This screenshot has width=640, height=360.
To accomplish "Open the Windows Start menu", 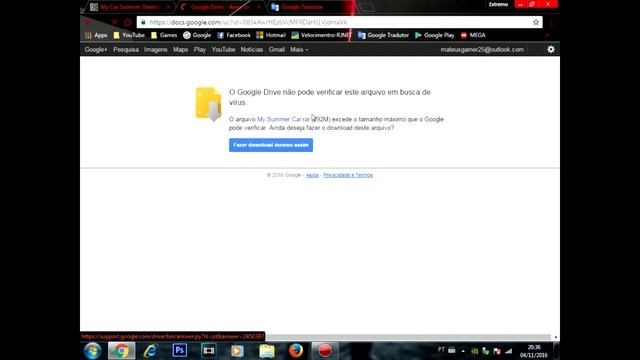I will (93, 351).
